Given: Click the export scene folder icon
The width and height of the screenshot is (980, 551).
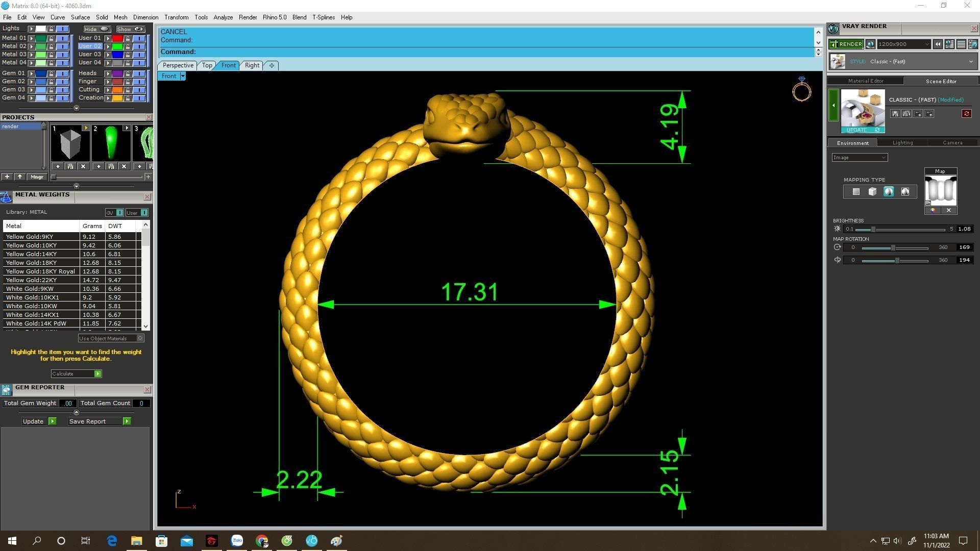Looking at the screenshot, I should coord(918,114).
